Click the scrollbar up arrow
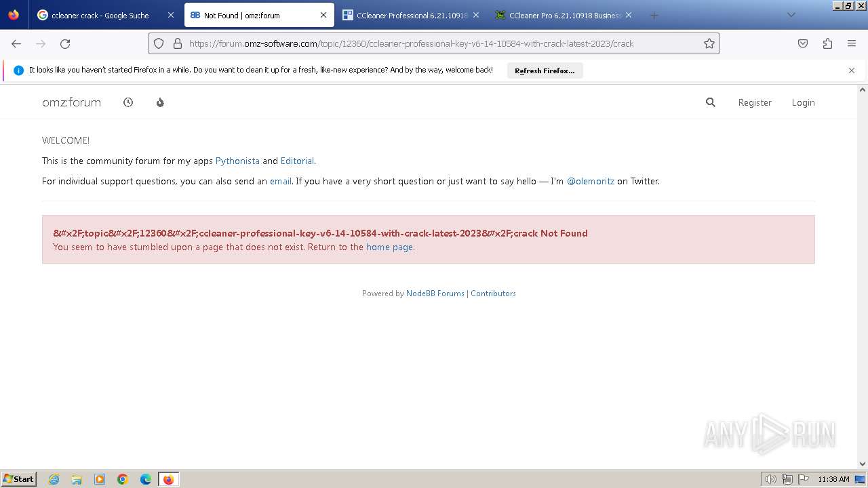Screen dimensions: 868x488 [863, 89]
